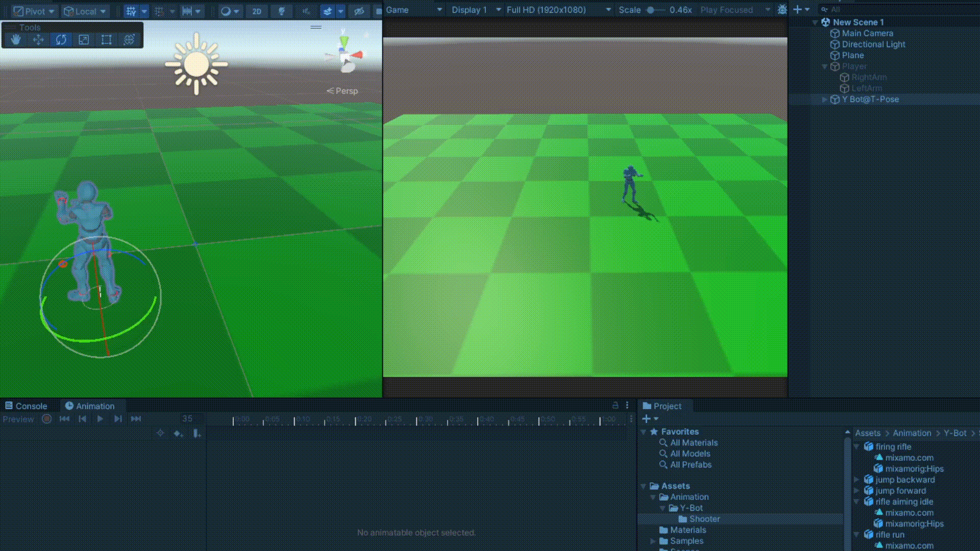Viewport: 980px width, 551px height.
Task: Open the Gizmos debug bug icon
Action: coord(782,10)
